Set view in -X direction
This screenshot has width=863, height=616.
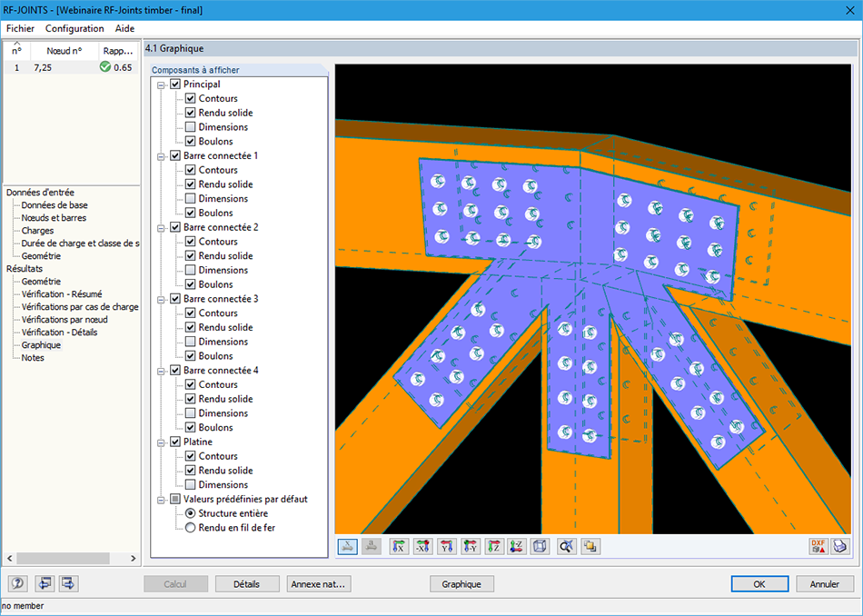click(422, 547)
